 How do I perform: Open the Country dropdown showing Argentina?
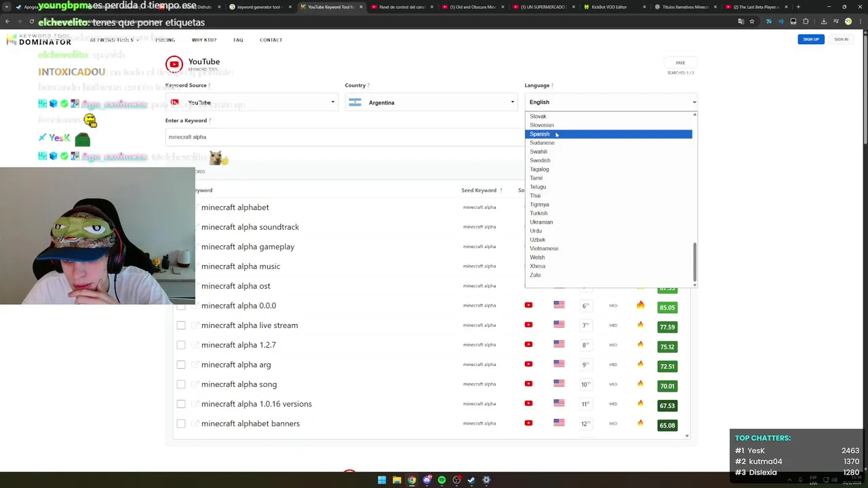pyautogui.click(x=431, y=102)
